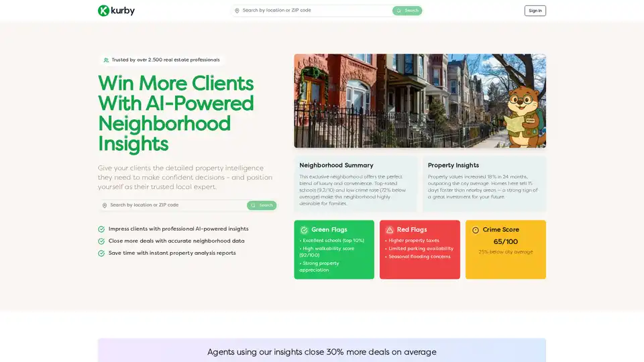The width and height of the screenshot is (644, 362).
Task: Click the location pin in header search
Action: [237, 11]
